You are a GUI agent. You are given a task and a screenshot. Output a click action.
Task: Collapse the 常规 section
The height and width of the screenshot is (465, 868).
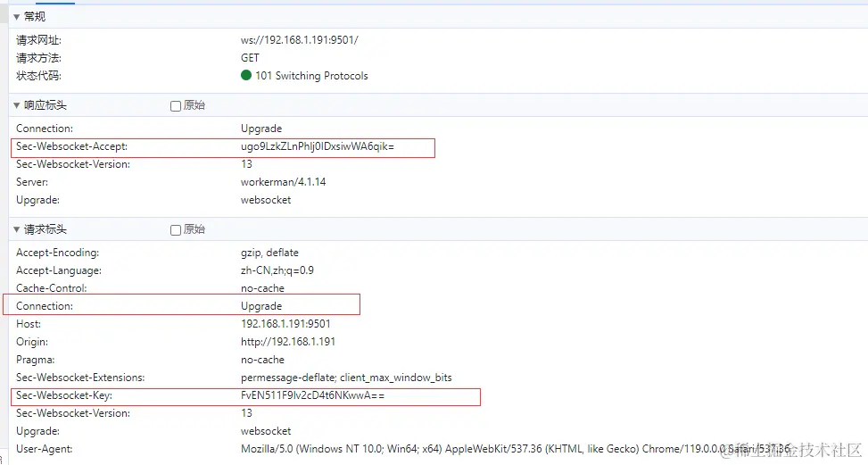pyautogui.click(x=17, y=17)
